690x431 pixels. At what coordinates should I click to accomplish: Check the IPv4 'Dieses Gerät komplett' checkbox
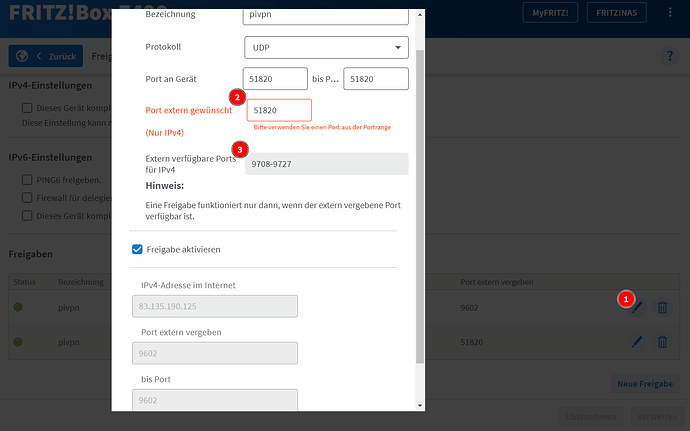tap(28, 107)
